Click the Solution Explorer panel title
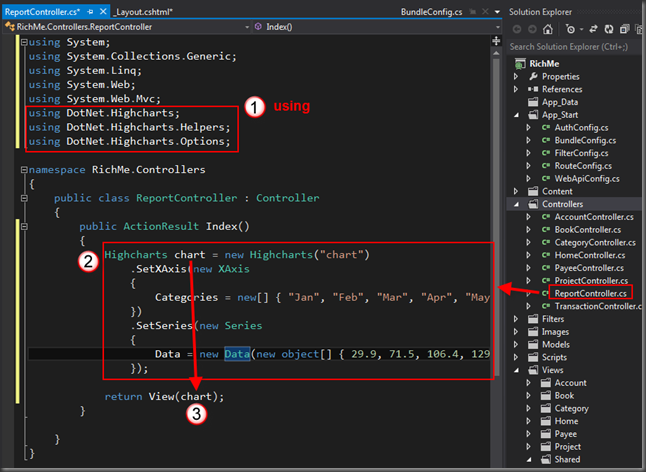The height and width of the screenshot is (472, 646). click(x=540, y=12)
